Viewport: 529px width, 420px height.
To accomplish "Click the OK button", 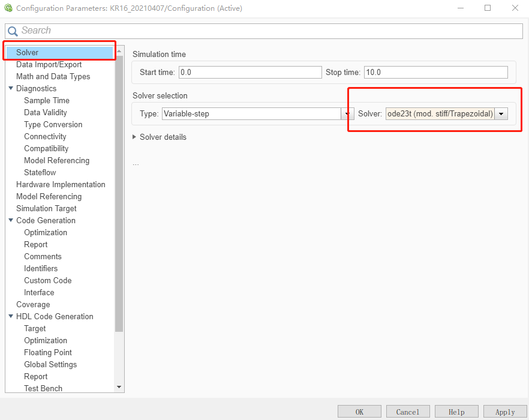I will click(359, 412).
